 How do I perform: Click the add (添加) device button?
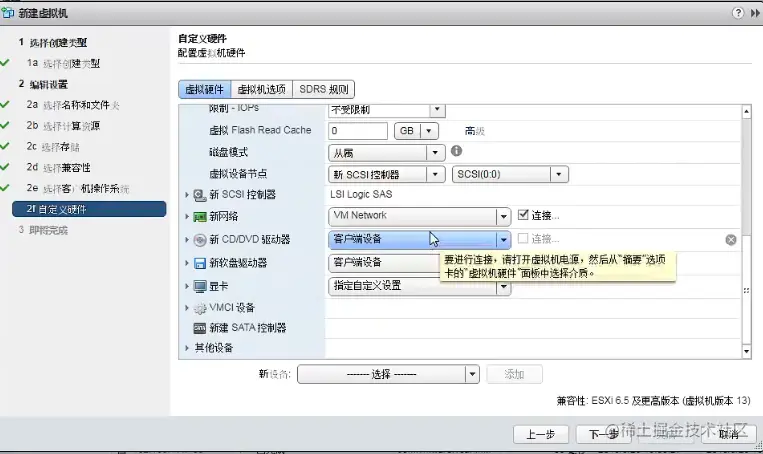[x=514, y=374]
